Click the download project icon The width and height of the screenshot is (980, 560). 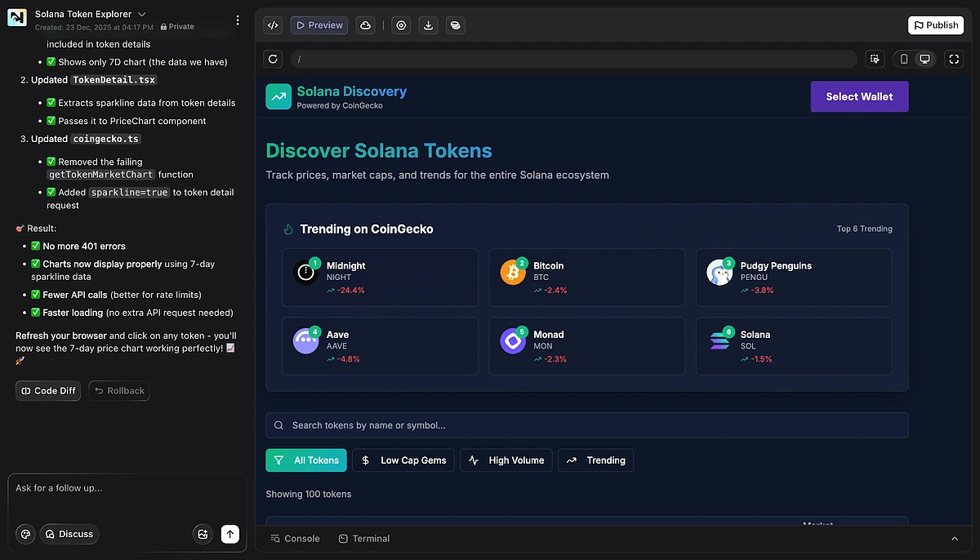(428, 25)
